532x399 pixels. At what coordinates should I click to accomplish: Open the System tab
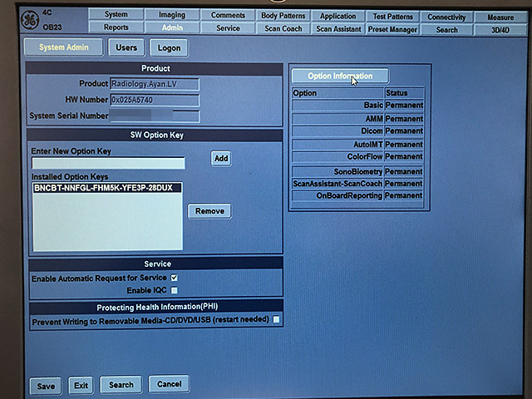(x=116, y=15)
